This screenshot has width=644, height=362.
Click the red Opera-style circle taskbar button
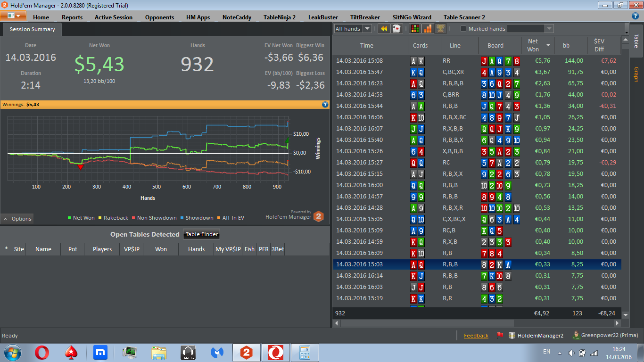point(275,353)
